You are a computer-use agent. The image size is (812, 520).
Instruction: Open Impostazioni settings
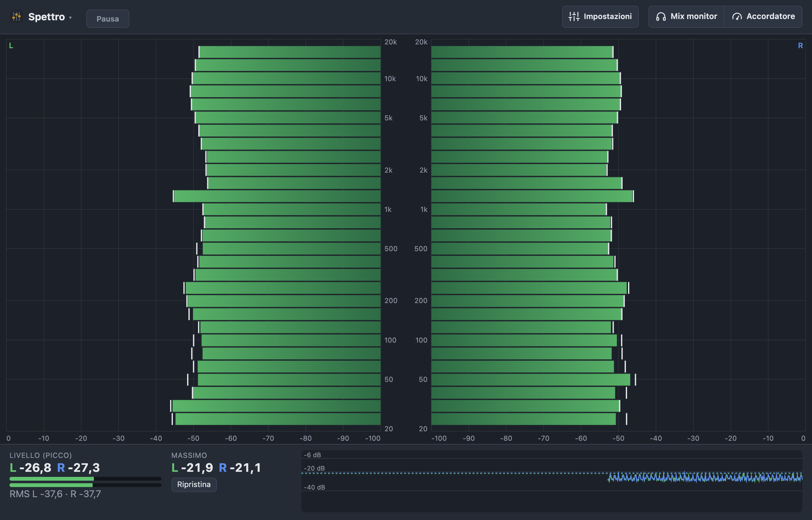pyautogui.click(x=600, y=17)
